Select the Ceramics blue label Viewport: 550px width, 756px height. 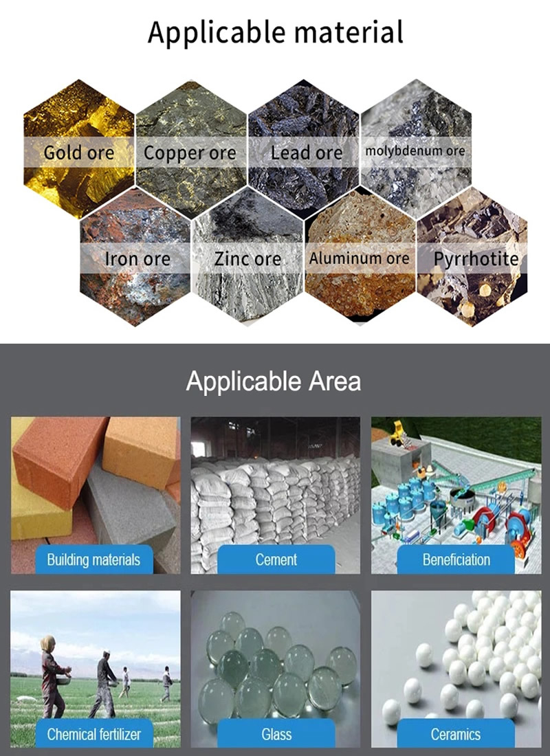point(456,733)
